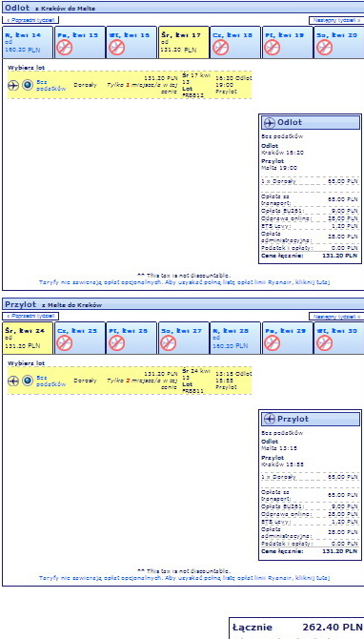Click the no-flight icon on Pn kwi 29
This screenshot has width=364, height=639.
272,343
